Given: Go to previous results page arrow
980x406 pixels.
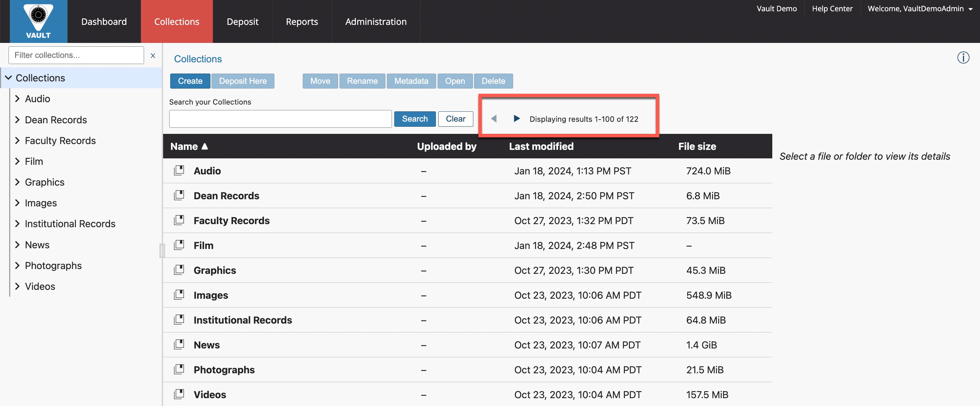Looking at the screenshot, I should (x=494, y=119).
